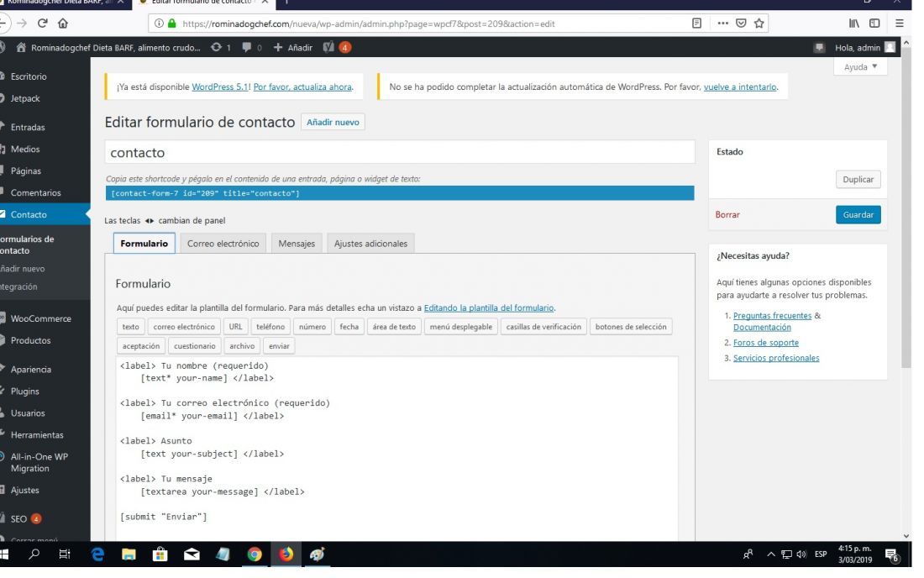Image resolution: width=924 pixels, height=578 pixels.
Task: Open Foros de soporte link
Action: (x=765, y=342)
